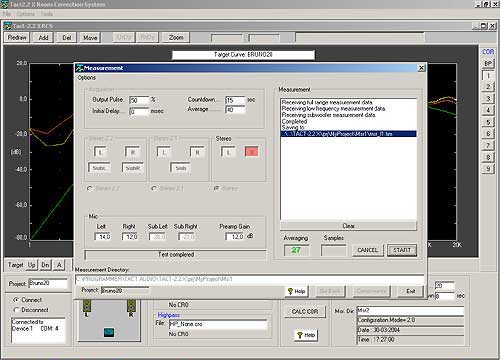Click the Averaging counter showing 27

(296, 250)
